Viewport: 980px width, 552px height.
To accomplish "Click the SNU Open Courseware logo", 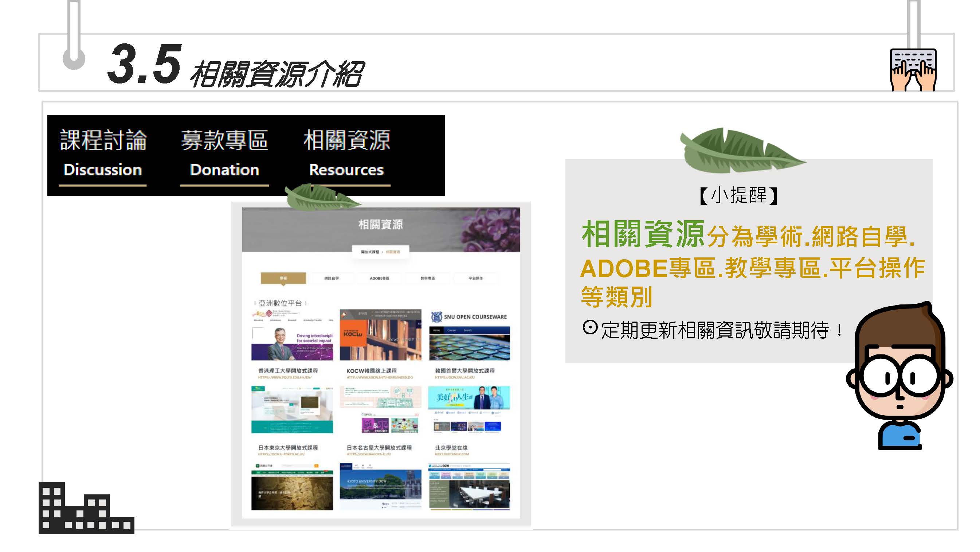I will [x=469, y=317].
